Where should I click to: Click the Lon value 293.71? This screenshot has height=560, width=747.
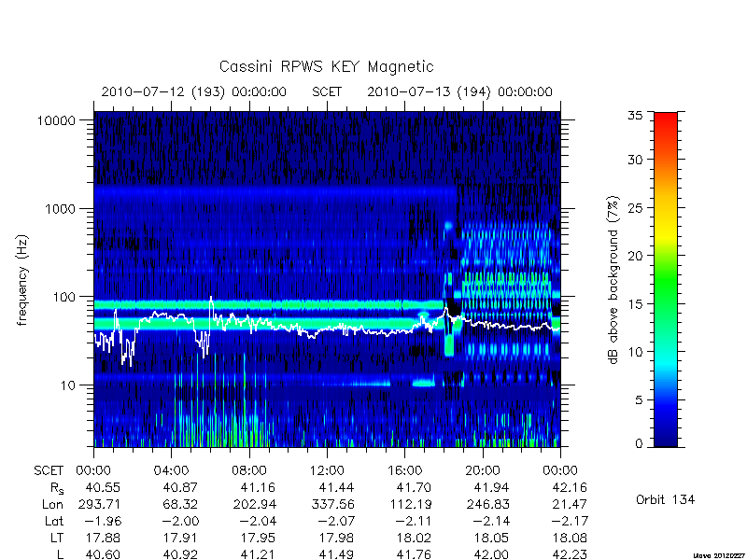[x=99, y=504]
